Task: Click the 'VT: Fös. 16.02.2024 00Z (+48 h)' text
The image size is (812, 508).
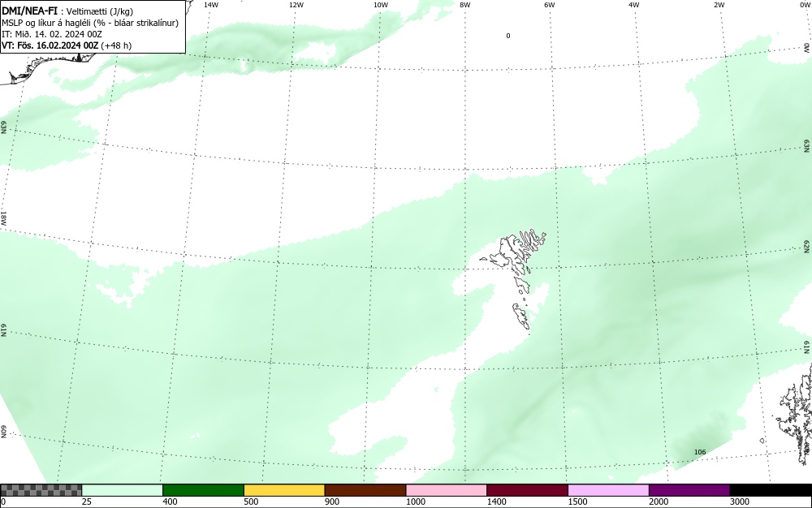Action: pos(67,45)
